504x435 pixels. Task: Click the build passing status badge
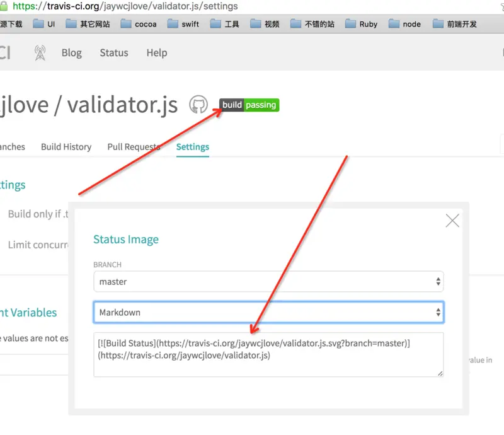249,105
